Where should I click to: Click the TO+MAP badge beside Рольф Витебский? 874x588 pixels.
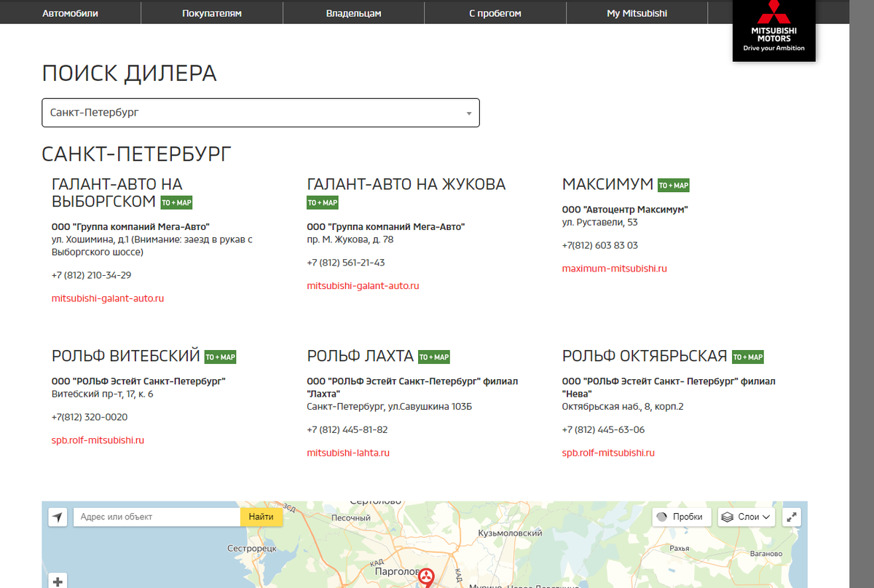tap(220, 357)
